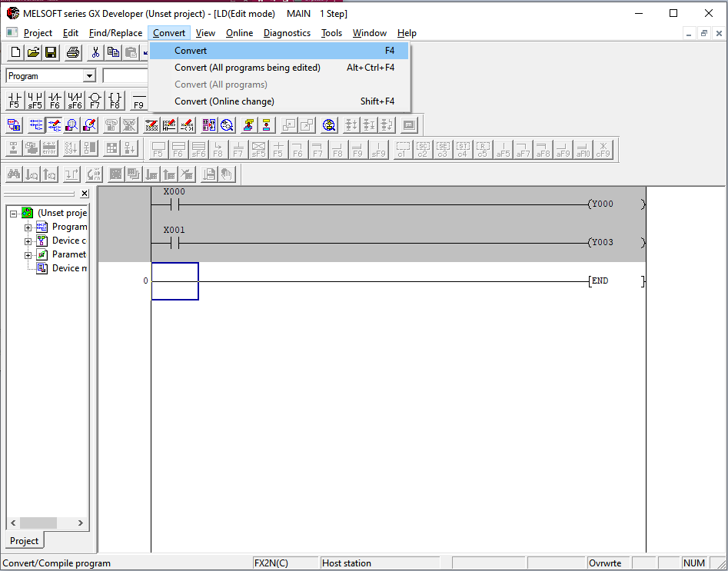Insert closed contact with the F6 ladder button
Image resolution: width=728 pixels, height=571 pixels.
(55, 100)
